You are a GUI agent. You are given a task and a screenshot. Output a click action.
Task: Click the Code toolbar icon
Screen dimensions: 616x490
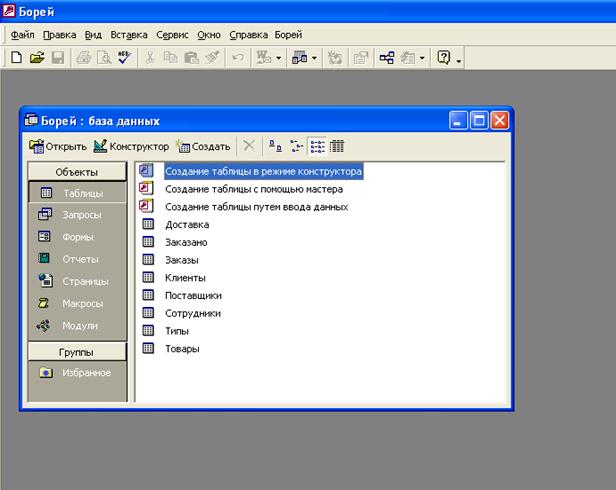(335, 58)
